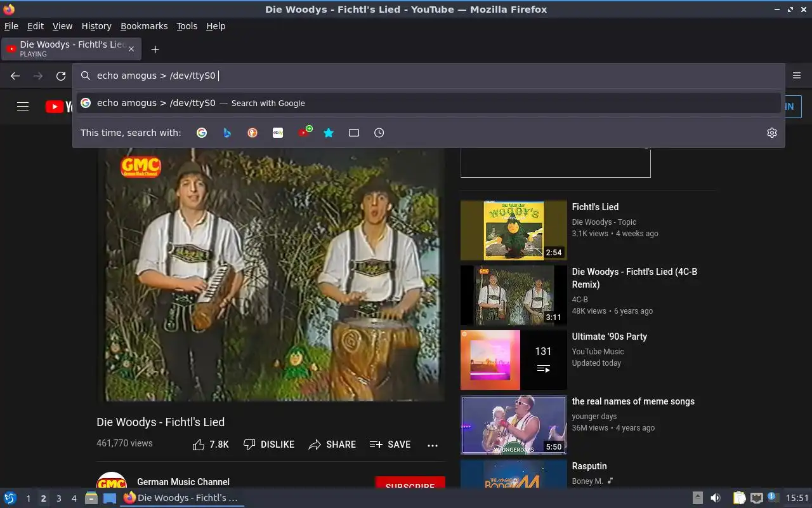Search with Google engine icon

[x=202, y=133]
